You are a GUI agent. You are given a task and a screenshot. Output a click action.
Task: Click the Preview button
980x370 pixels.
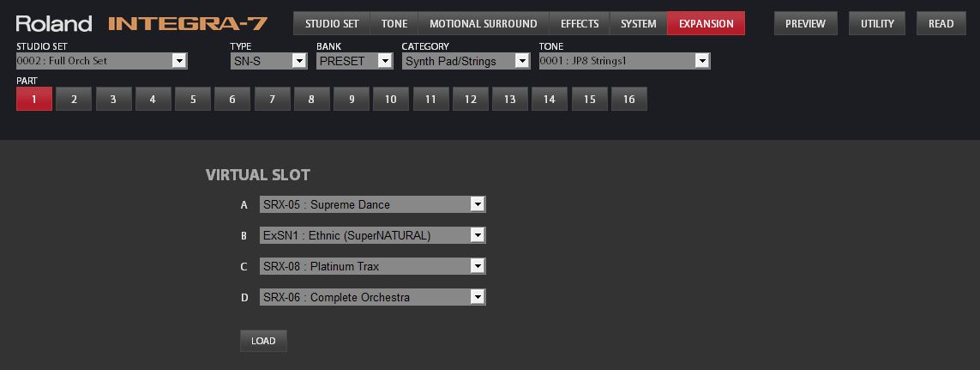click(x=805, y=23)
